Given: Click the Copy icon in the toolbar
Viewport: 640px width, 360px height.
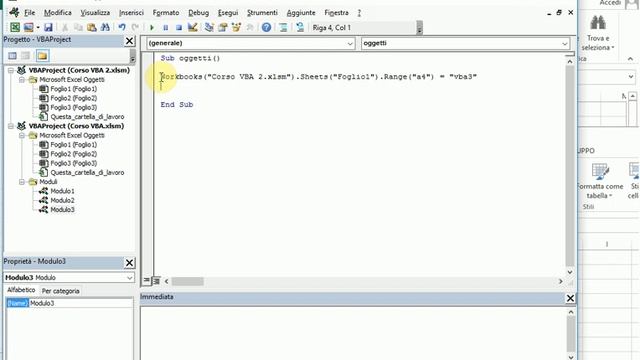Looking at the screenshot, I should [x=78, y=27].
